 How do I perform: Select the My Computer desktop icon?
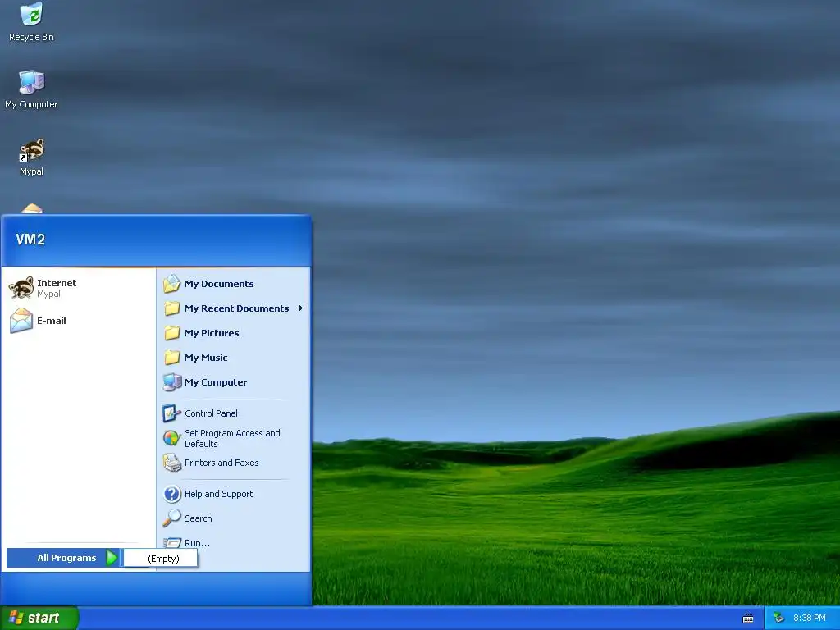(31, 89)
